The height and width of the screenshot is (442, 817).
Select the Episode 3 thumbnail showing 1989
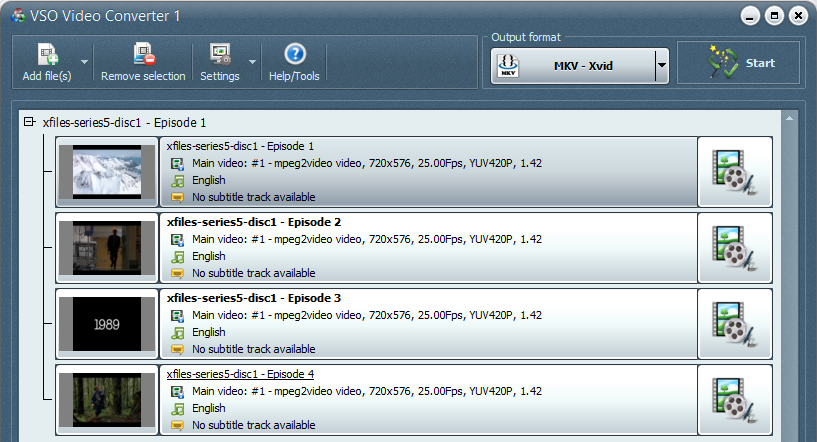coord(107,324)
